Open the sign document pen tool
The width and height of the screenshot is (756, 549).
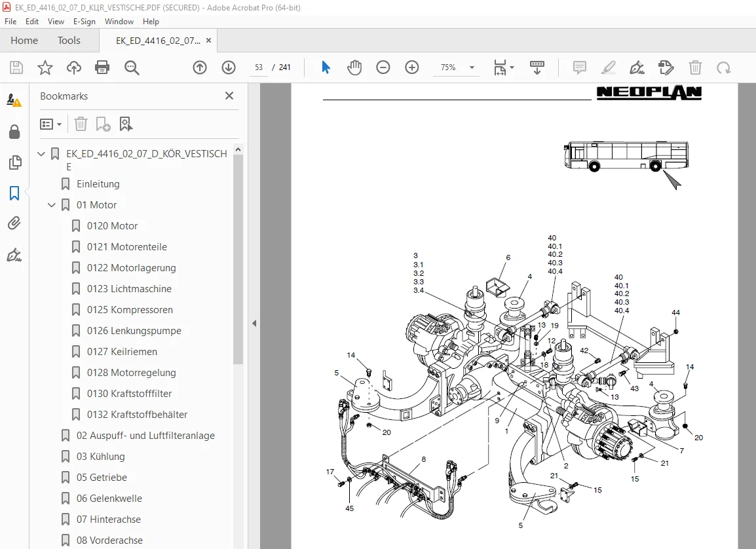tap(637, 67)
